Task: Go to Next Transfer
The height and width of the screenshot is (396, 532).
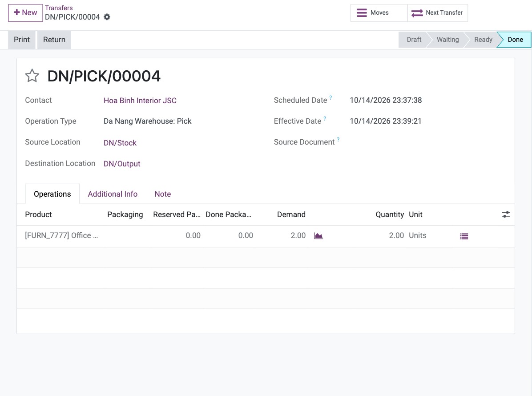Action: pos(437,13)
